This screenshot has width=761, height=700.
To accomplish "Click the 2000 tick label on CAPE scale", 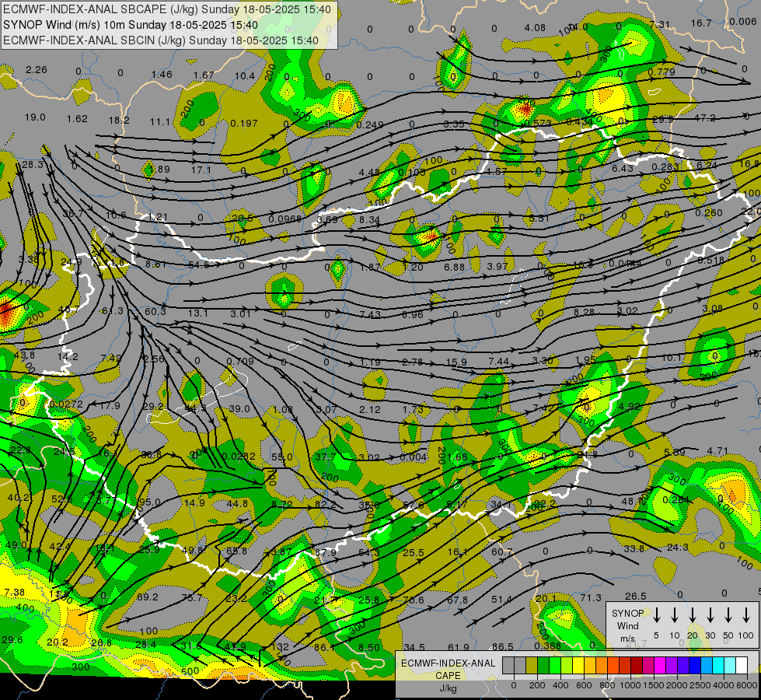I will 677,685.
